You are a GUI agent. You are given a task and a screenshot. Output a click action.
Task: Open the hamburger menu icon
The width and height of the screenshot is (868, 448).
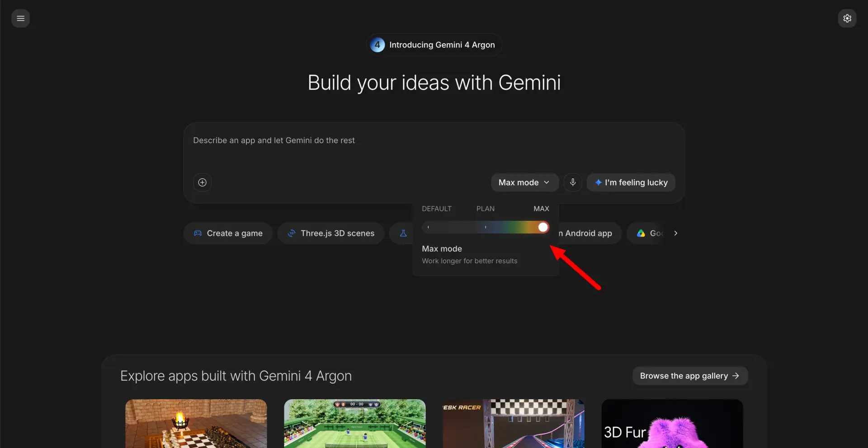20,19
